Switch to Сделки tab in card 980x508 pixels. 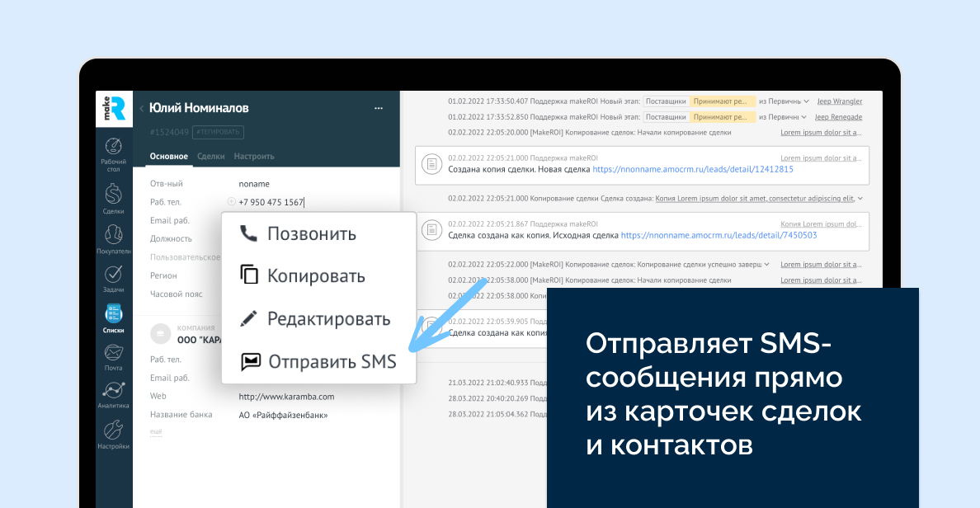coord(210,156)
